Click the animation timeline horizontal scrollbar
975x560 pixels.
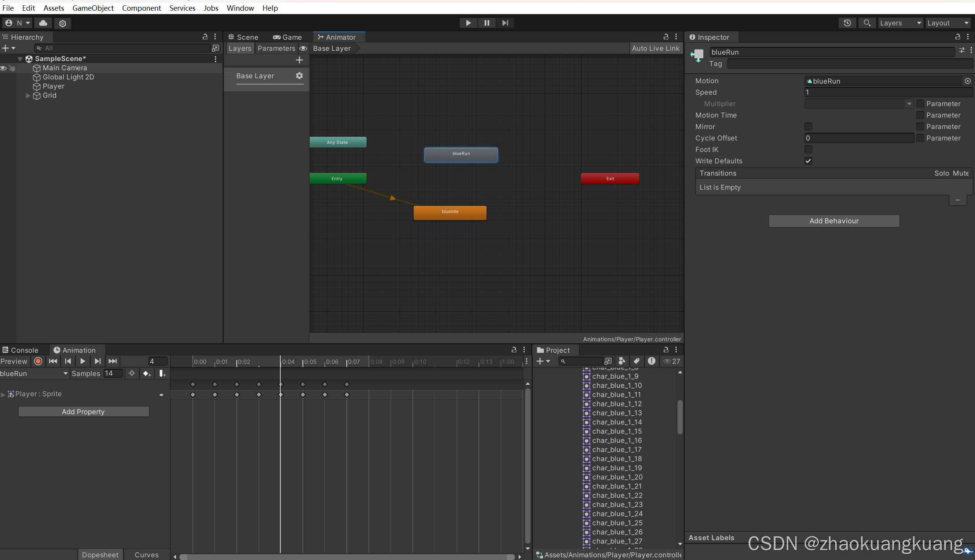click(346, 557)
